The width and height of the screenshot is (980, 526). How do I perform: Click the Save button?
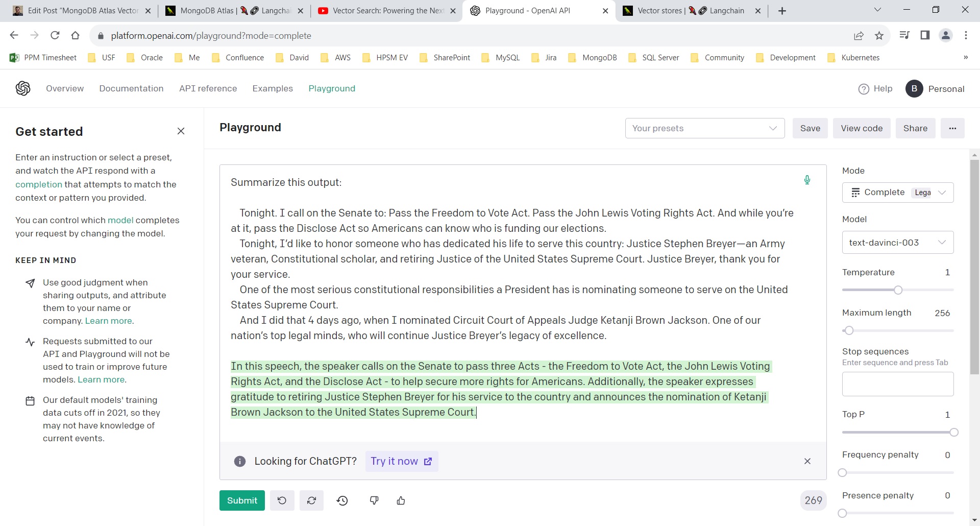[810, 128]
